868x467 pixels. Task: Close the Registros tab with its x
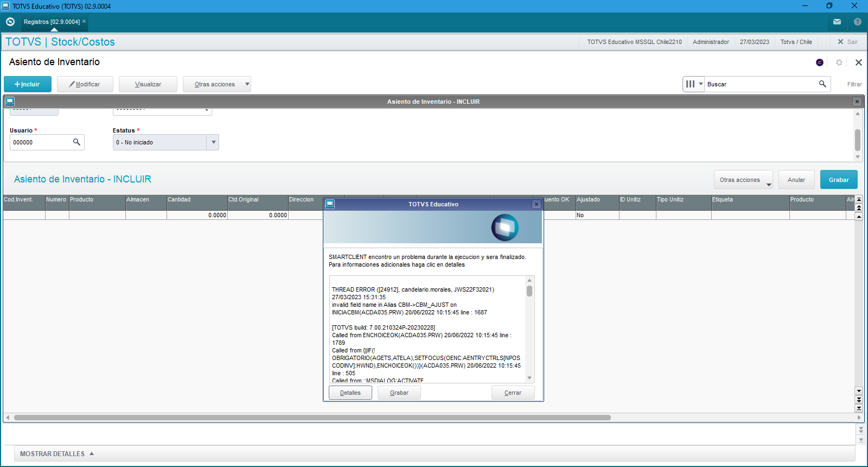[84, 21]
